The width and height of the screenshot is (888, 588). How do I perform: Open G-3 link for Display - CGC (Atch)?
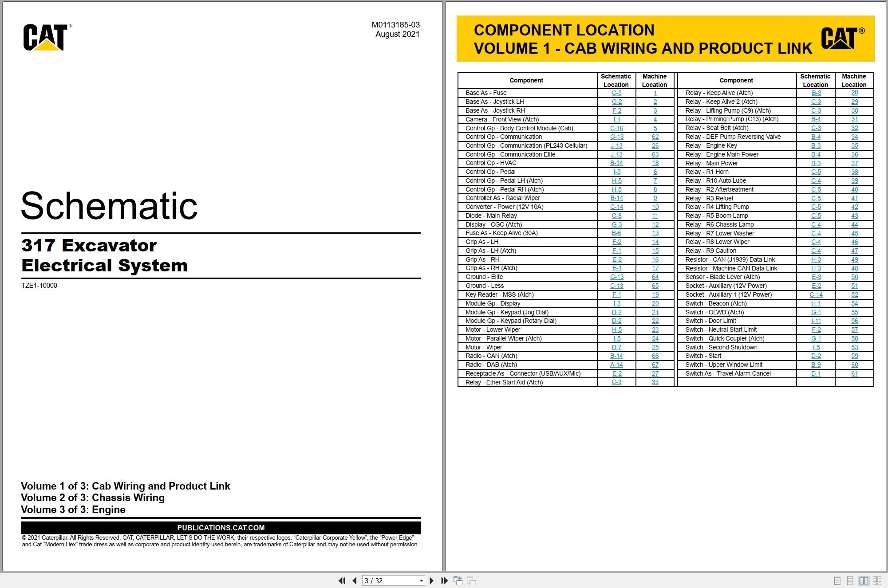[x=616, y=225]
